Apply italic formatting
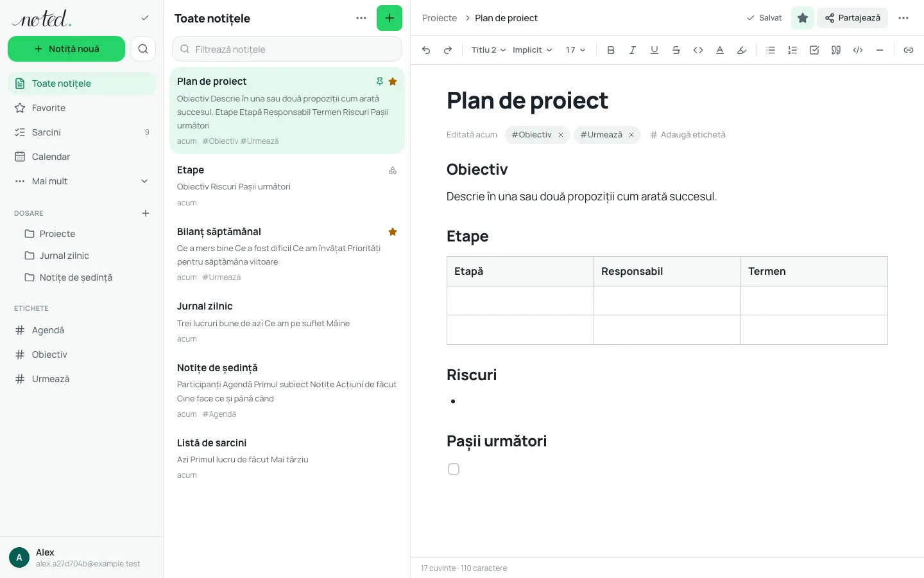The height and width of the screenshot is (578, 924). pos(633,50)
